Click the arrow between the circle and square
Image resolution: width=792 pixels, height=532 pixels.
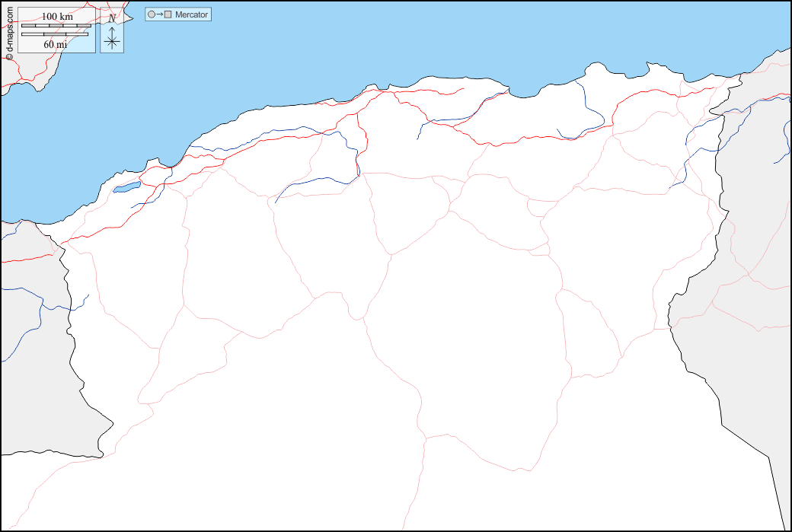pos(159,14)
